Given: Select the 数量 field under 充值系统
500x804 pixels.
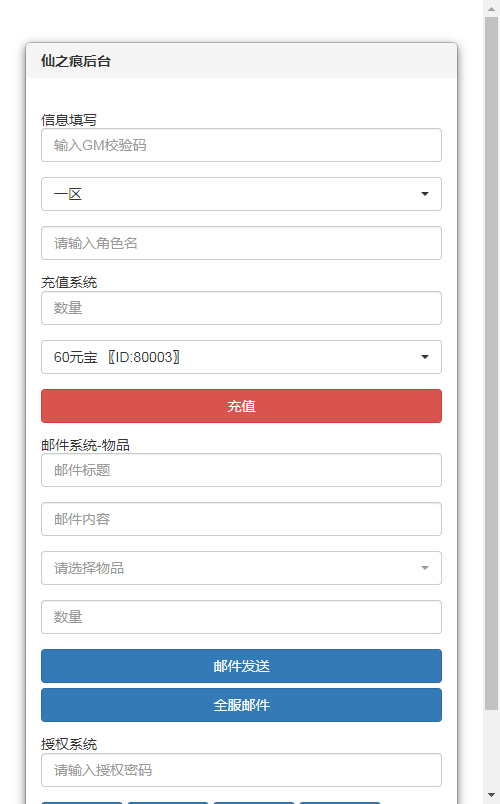Looking at the screenshot, I should pos(241,308).
